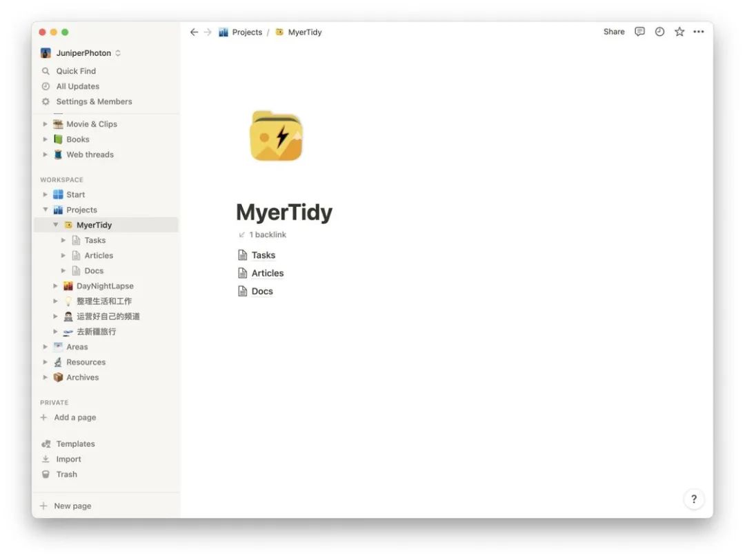This screenshot has width=745, height=560.
Task: Open the three-dot page options menu
Action: click(698, 31)
